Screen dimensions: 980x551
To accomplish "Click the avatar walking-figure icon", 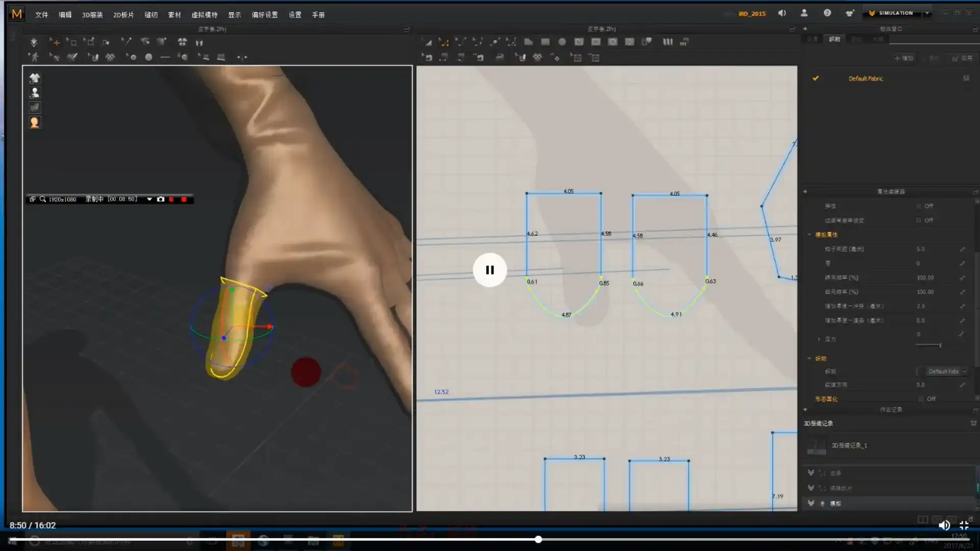I will click(x=34, y=57).
